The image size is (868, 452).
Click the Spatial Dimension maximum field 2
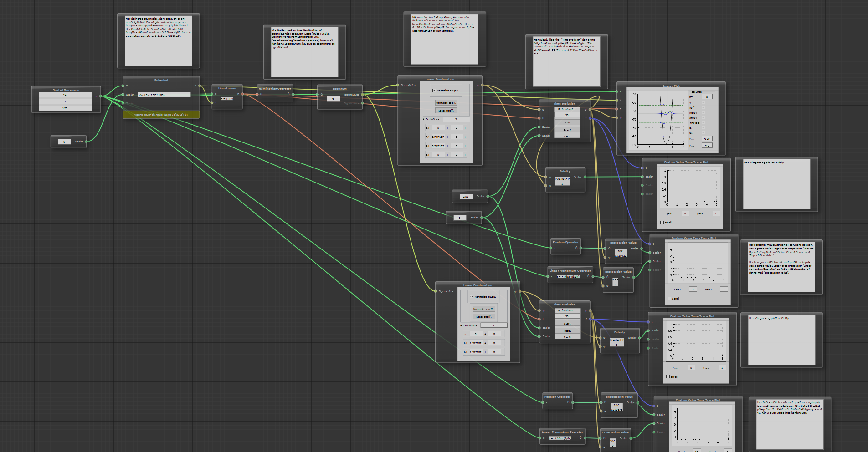coord(65,102)
